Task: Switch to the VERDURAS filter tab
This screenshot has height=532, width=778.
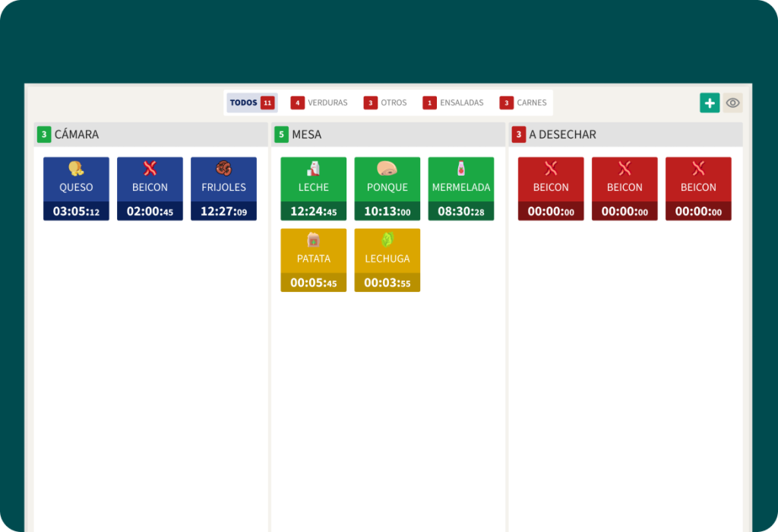Action: (x=320, y=103)
